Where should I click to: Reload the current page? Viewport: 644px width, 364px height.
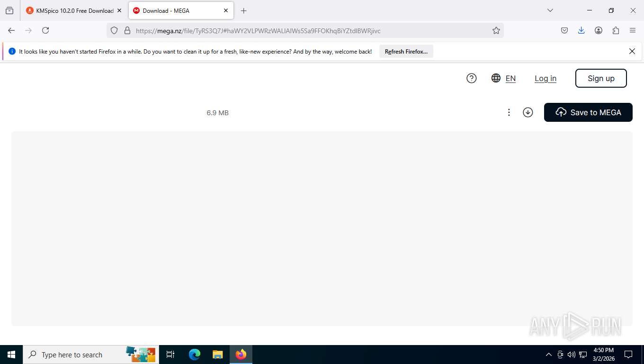(45, 30)
